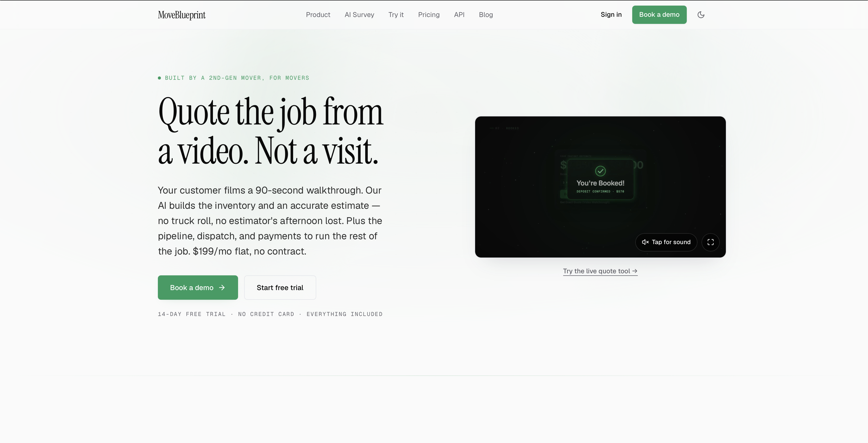This screenshot has height=443, width=868.
Task: Toggle dark mode with the moon icon
Action: 701,14
